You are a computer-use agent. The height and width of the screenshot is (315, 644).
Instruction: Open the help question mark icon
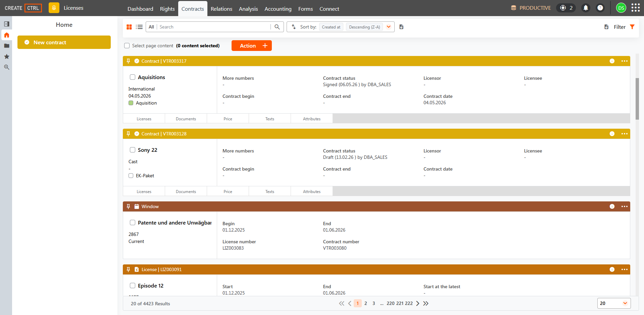click(600, 8)
